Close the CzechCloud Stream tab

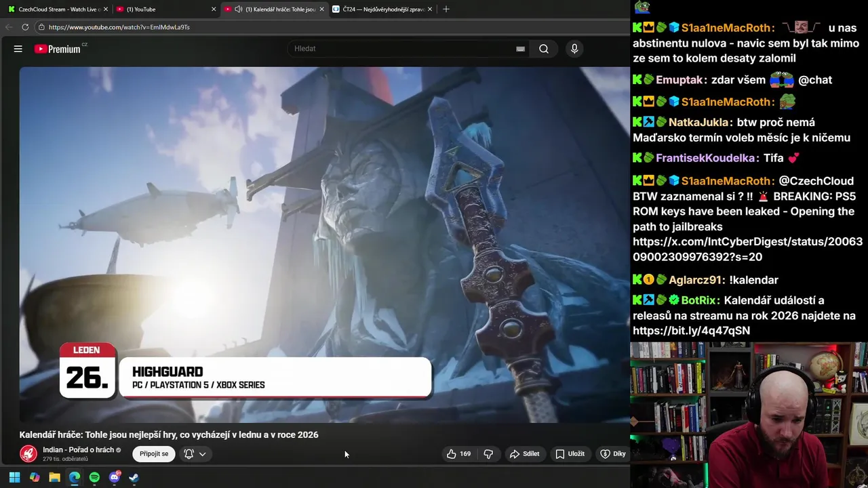[106, 9]
